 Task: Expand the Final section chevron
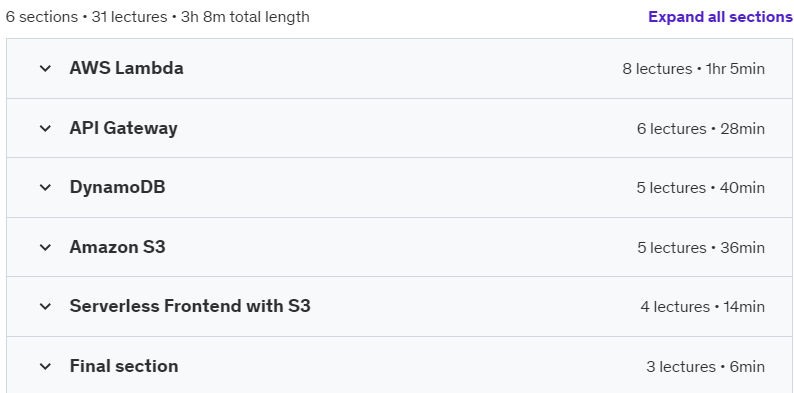[46, 366]
